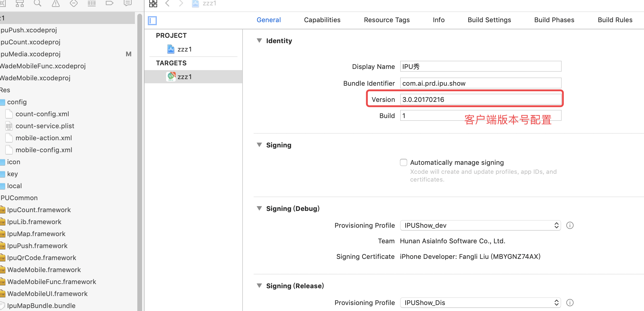The height and width of the screenshot is (311, 644).
Task: Open the Report navigator speech-bubble icon
Action: [128, 3]
